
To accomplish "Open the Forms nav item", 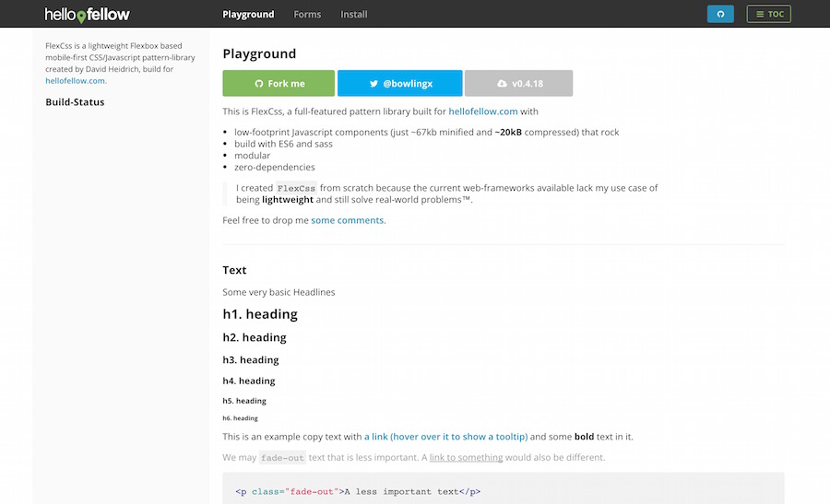I will click(x=307, y=14).
